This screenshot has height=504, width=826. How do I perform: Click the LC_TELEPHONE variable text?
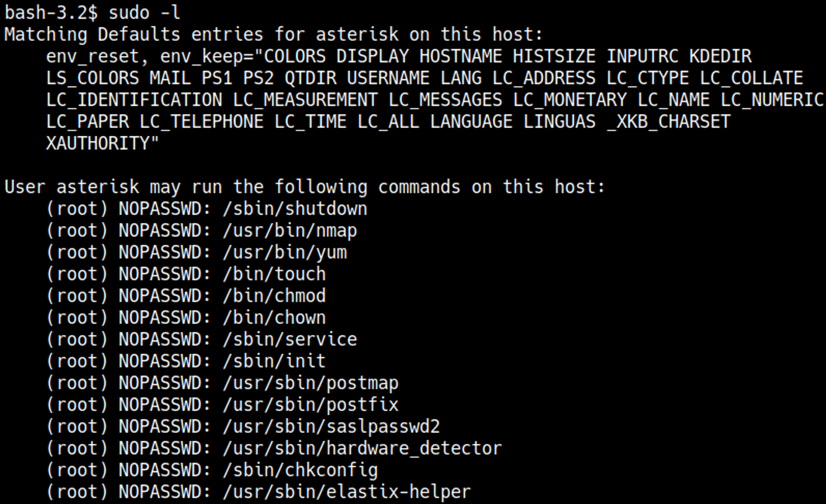click(202, 122)
